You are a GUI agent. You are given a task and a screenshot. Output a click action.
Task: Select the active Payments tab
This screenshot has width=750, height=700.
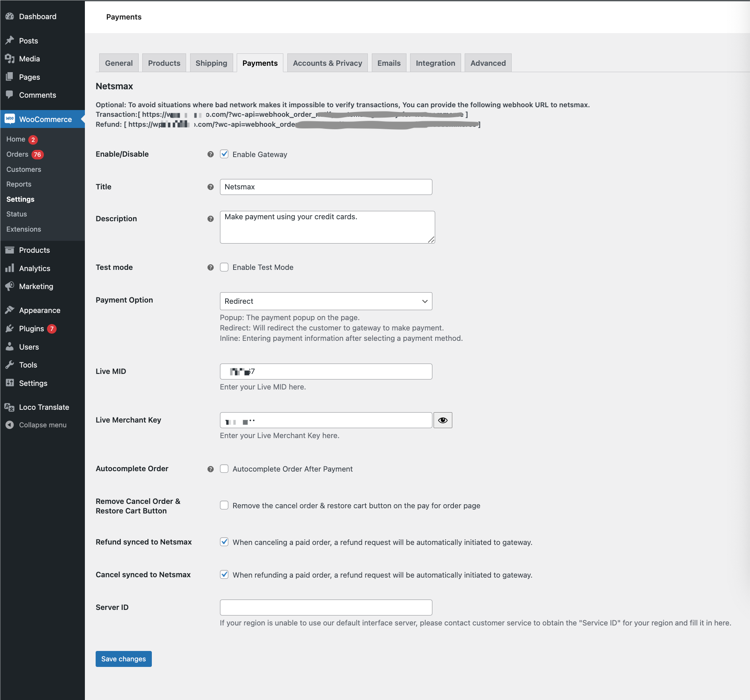(260, 63)
